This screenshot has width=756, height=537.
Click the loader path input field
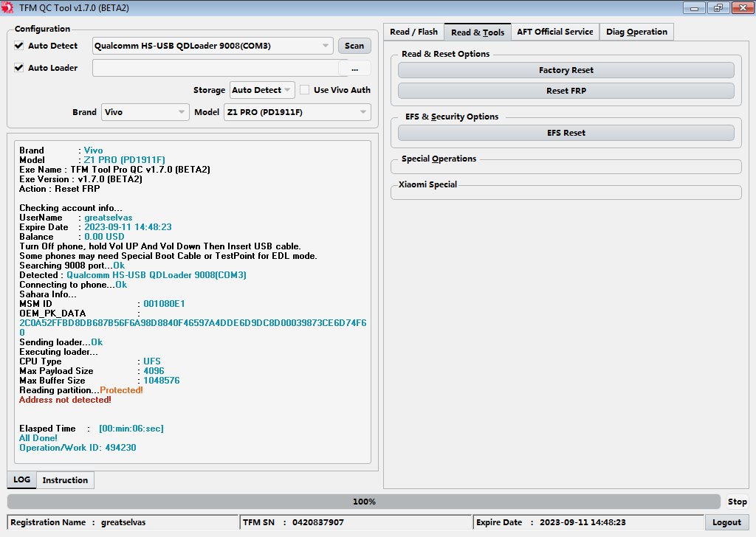coord(216,69)
